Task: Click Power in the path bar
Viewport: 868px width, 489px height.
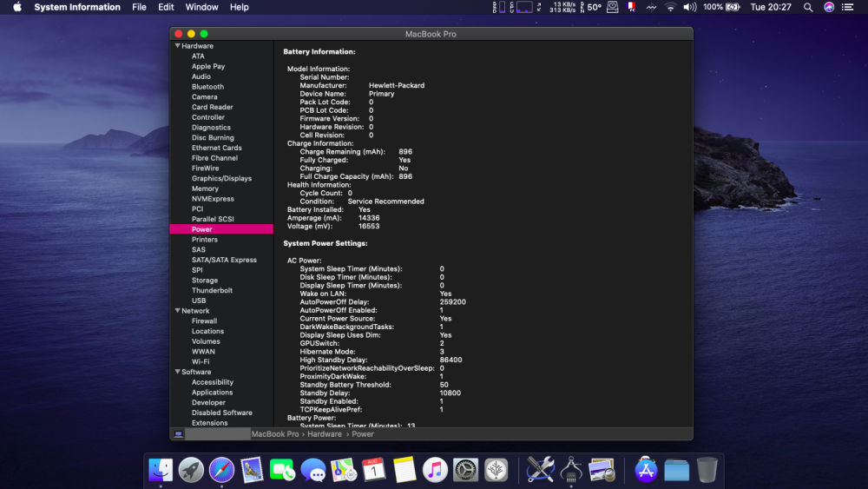Action: 363,434
